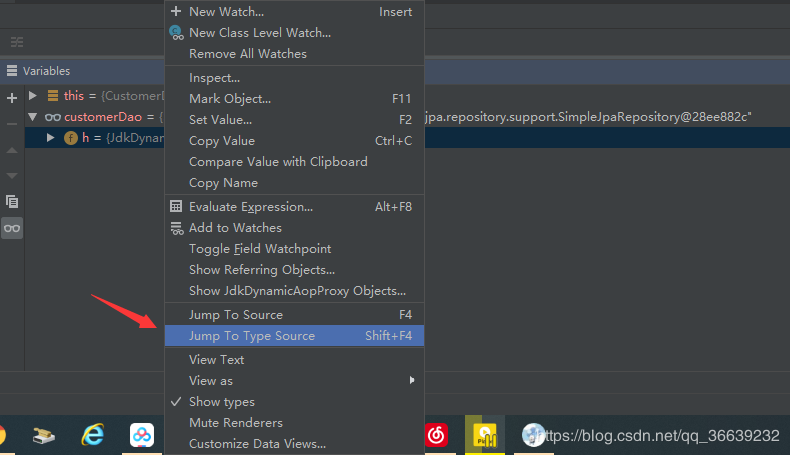Choose Mark Object... menu entry

[294, 99]
